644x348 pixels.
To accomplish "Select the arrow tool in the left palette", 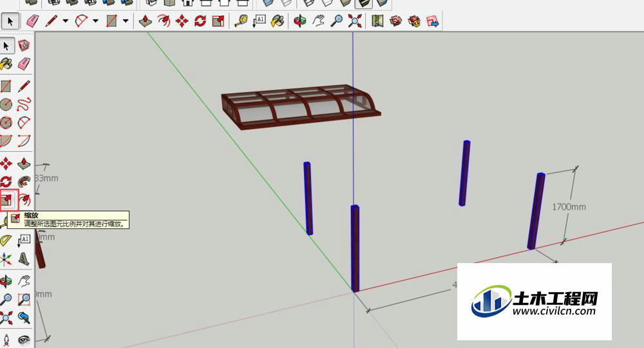I will pyautogui.click(x=6, y=46).
